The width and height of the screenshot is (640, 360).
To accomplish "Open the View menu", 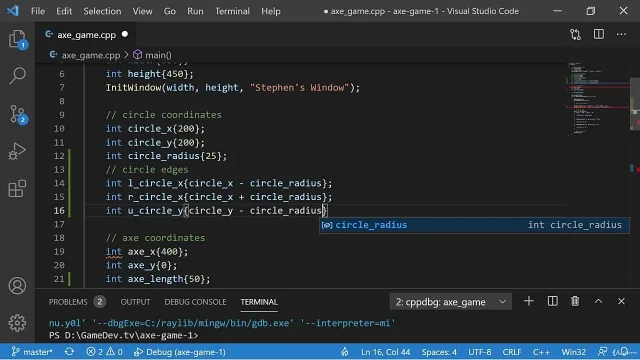I will tap(142, 11).
